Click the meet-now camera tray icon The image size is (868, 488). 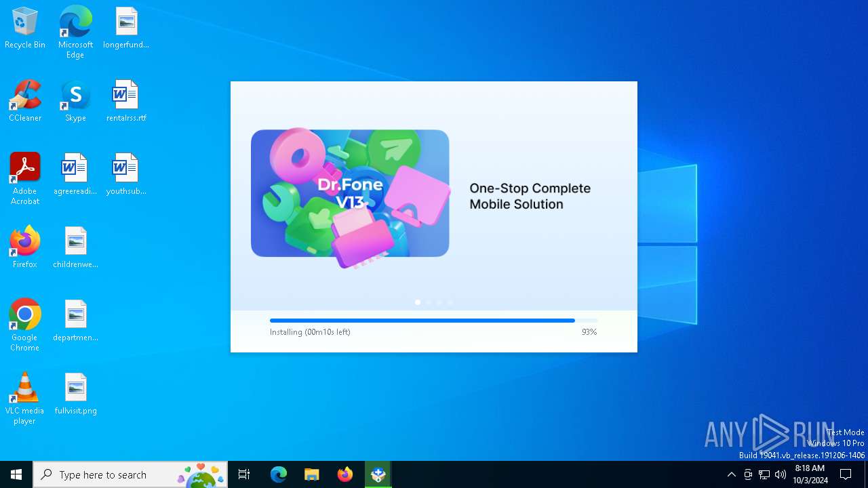[x=748, y=474]
